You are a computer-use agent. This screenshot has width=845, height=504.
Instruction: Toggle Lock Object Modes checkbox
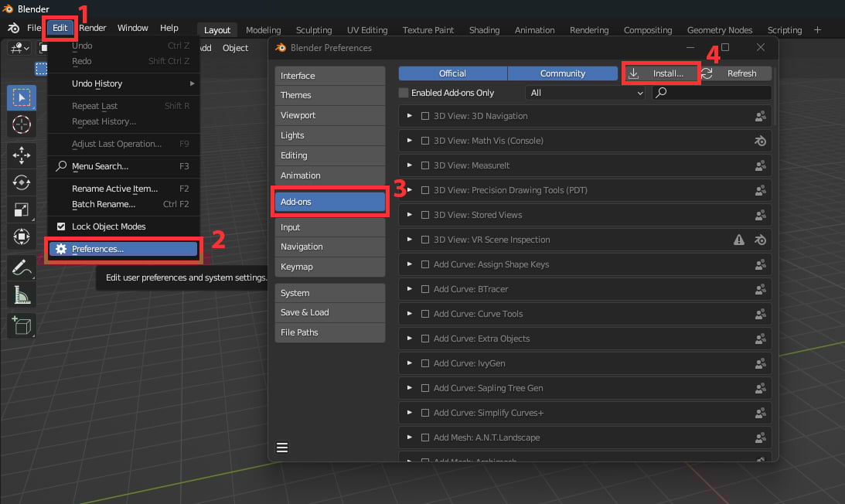point(61,226)
